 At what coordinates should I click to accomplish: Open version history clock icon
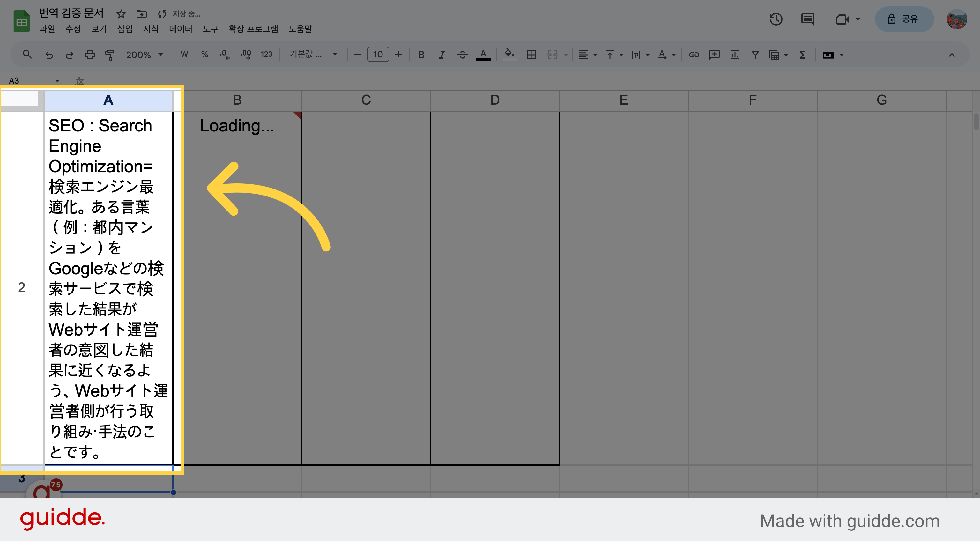776,19
